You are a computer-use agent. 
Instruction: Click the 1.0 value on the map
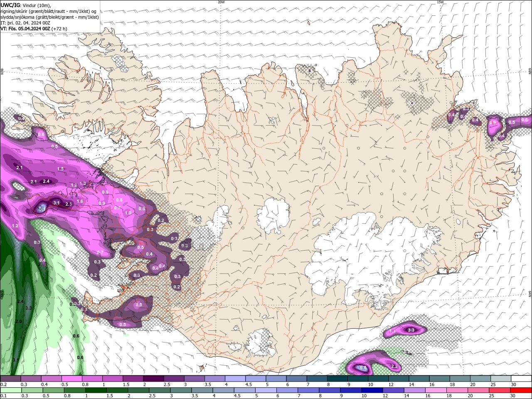(x=128, y=213)
